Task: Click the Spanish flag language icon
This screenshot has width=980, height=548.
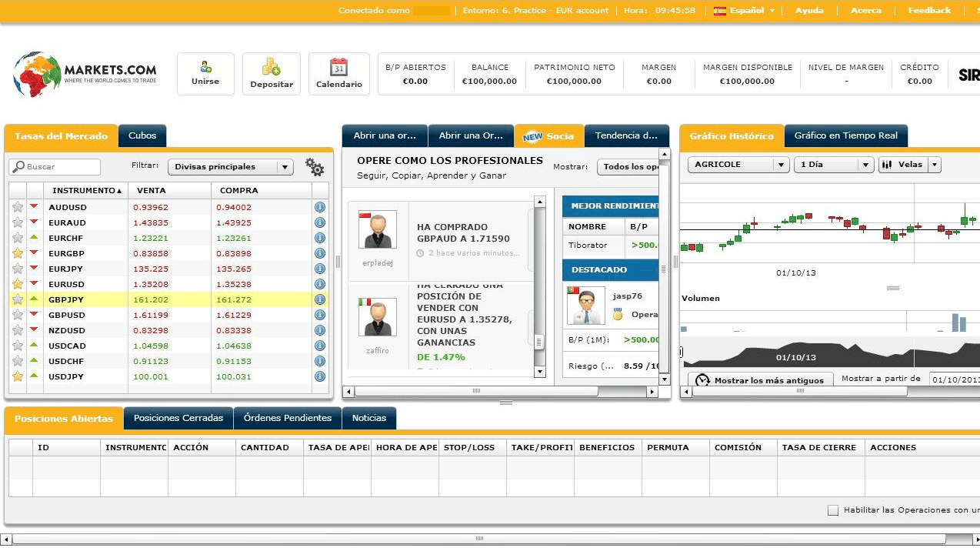Action: [721, 11]
